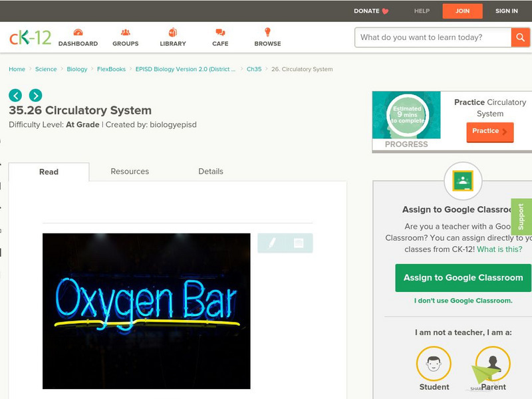Select the highlighter pen tool

tap(272, 243)
